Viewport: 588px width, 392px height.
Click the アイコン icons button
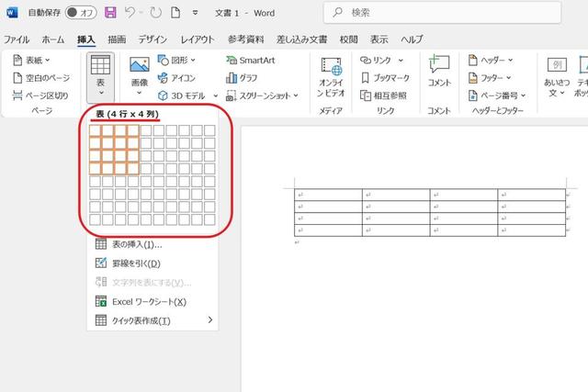pyautogui.click(x=176, y=78)
